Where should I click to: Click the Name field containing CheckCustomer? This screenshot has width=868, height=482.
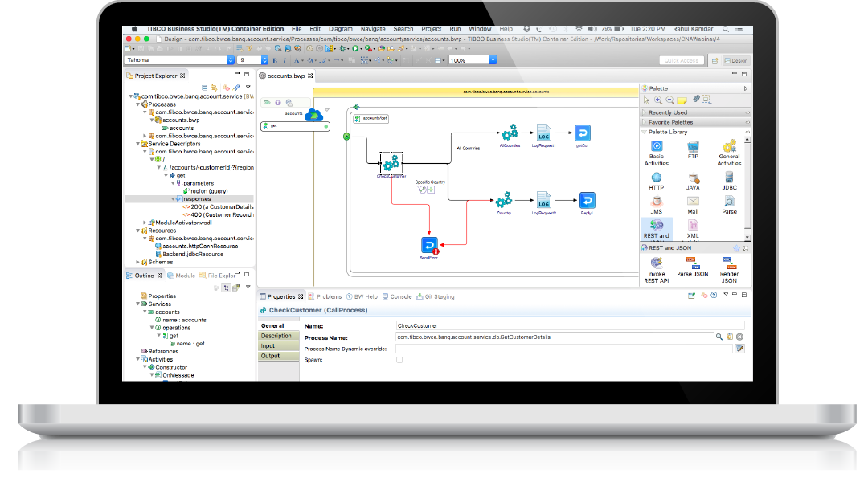click(570, 325)
